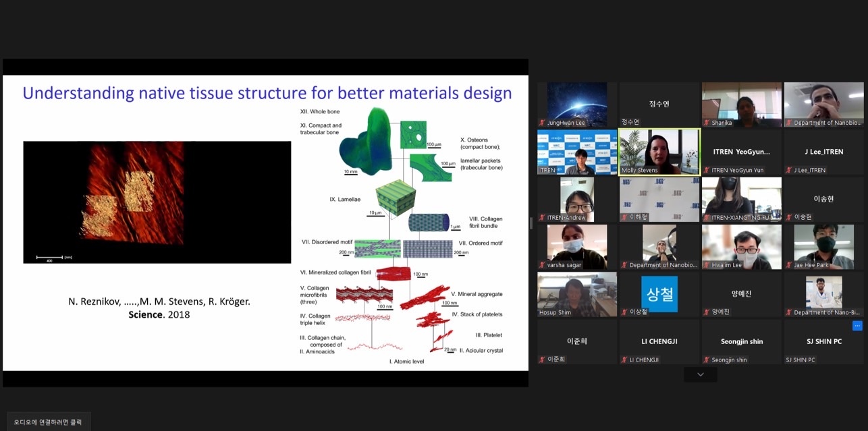868x431 pixels.
Task: Click the muted mic icon next to Shanika
Action: pyautogui.click(x=707, y=123)
